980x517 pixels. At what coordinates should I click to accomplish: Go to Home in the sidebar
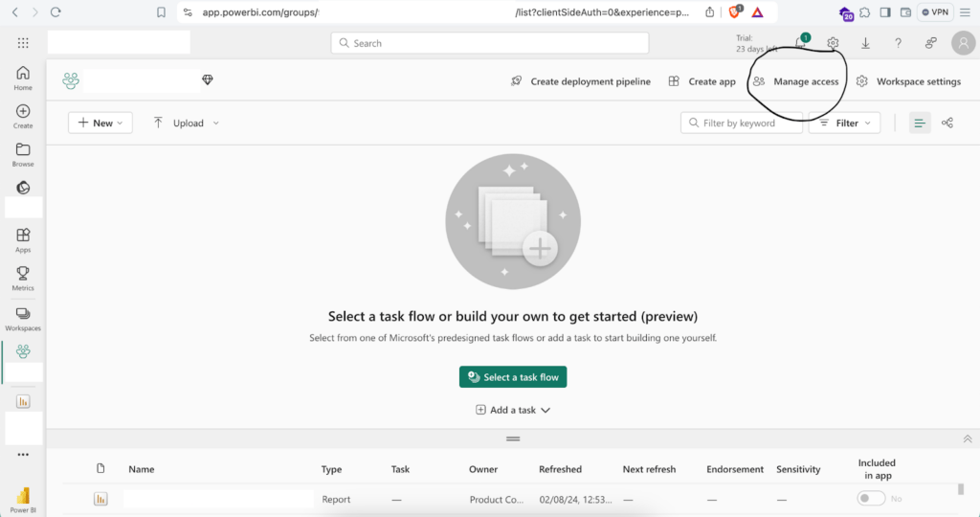pyautogui.click(x=23, y=79)
